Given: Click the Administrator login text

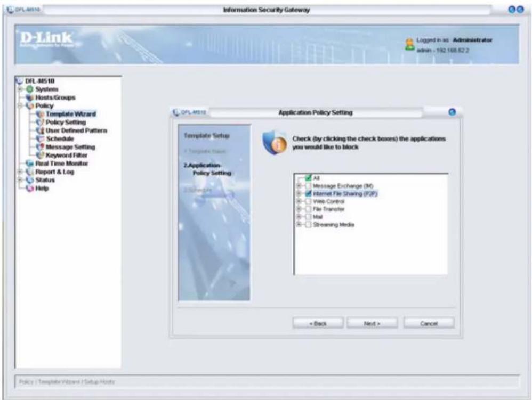Looking at the screenshot, I should click(472, 40).
